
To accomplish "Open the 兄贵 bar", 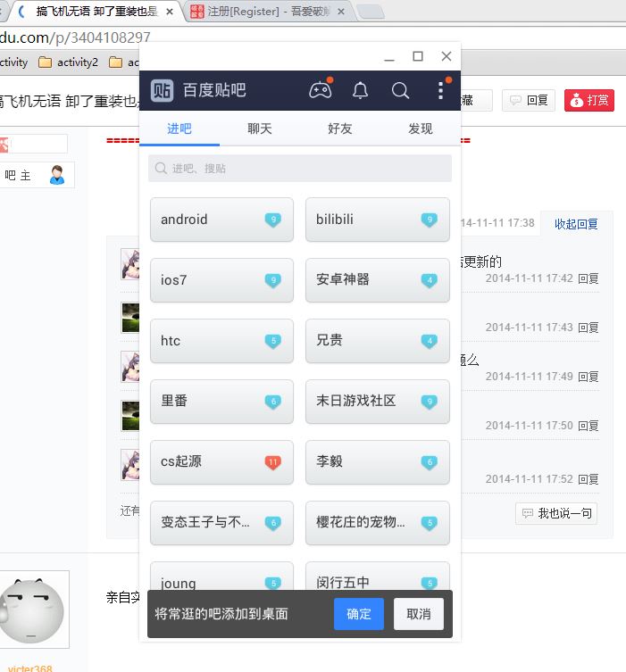I will [378, 341].
